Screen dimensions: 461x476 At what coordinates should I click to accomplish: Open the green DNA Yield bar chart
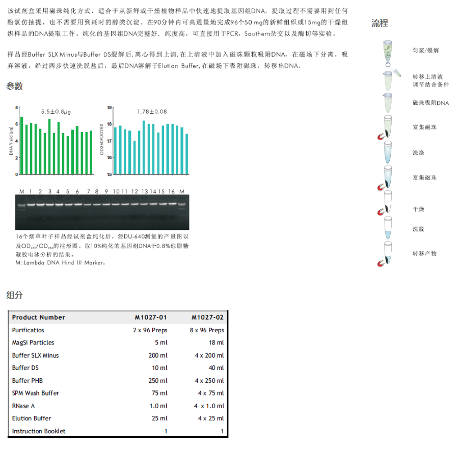pyautogui.click(x=55, y=141)
